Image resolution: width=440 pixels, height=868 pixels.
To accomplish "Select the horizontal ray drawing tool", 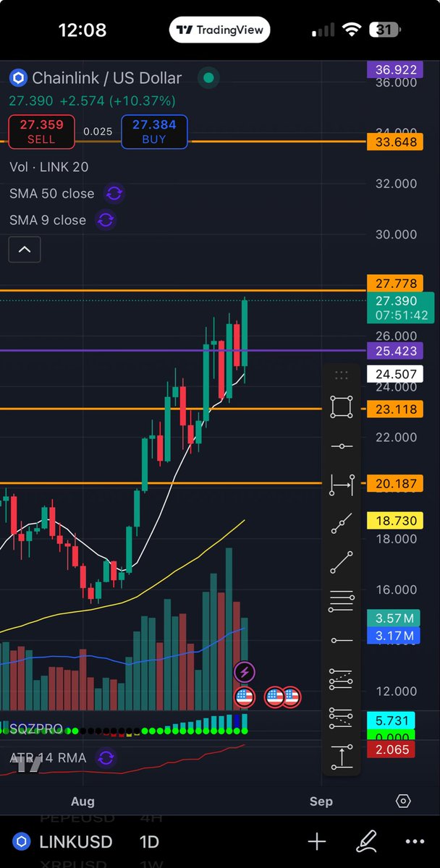I will (x=342, y=640).
